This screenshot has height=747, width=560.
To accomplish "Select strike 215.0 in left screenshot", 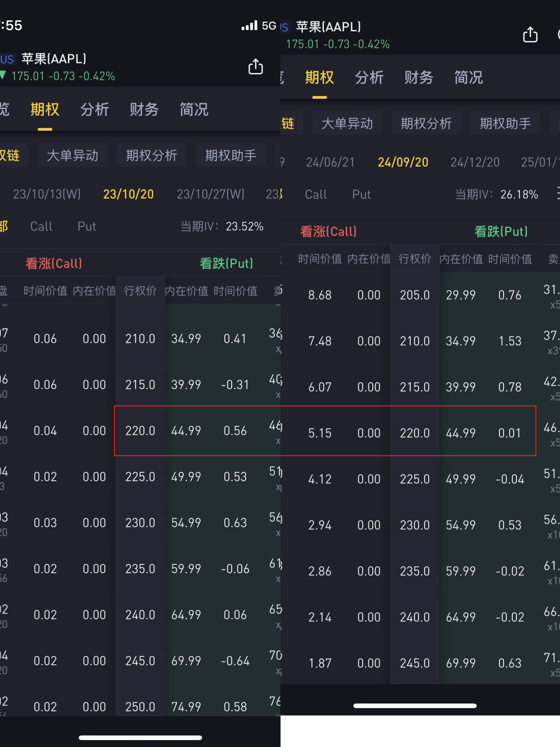I will [x=140, y=385].
